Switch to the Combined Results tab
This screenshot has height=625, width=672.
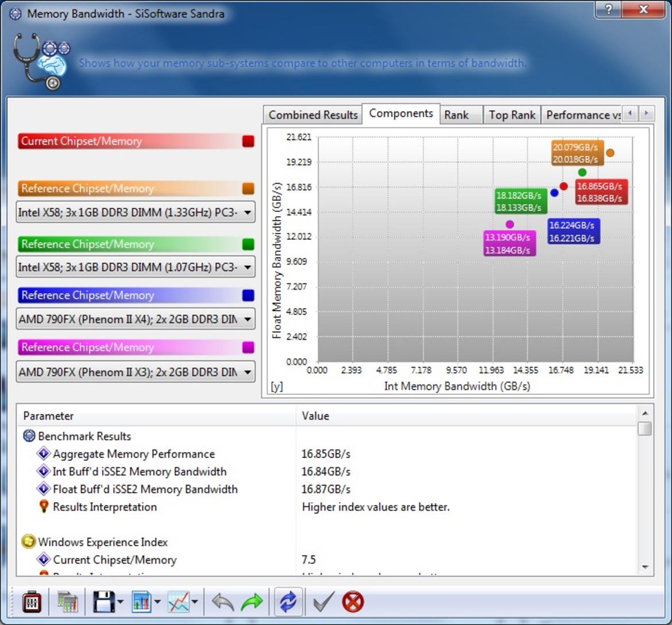[313, 115]
